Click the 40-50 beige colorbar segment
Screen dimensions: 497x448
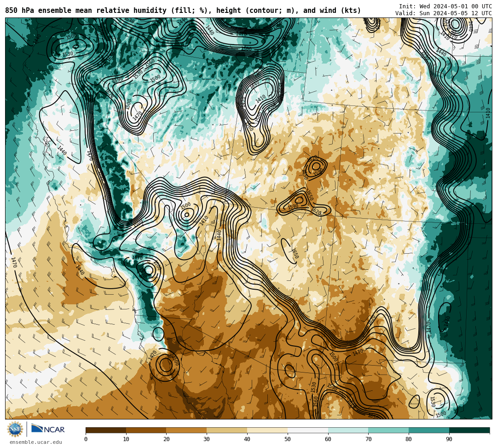pyautogui.click(x=267, y=430)
